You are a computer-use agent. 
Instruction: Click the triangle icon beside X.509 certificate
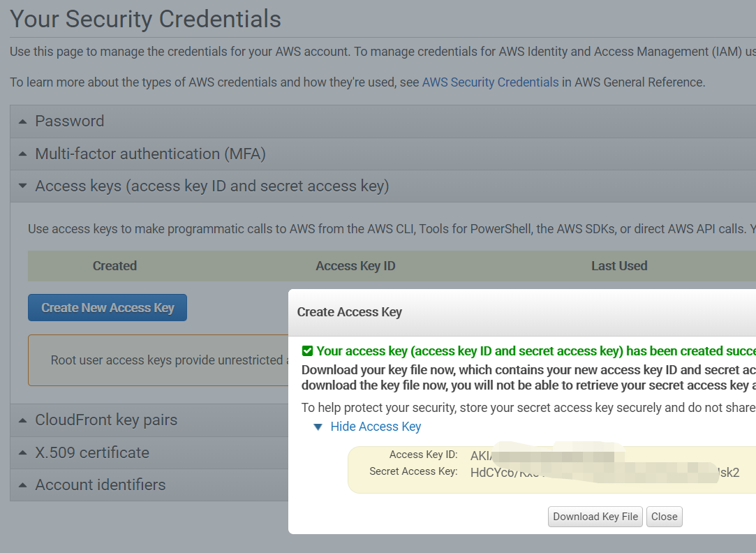(22, 453)
